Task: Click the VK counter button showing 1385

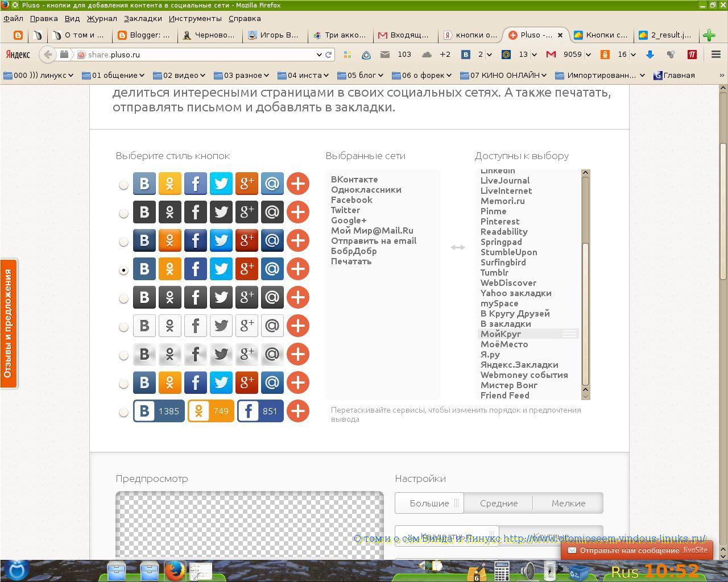Action: (x=159, y=411)
